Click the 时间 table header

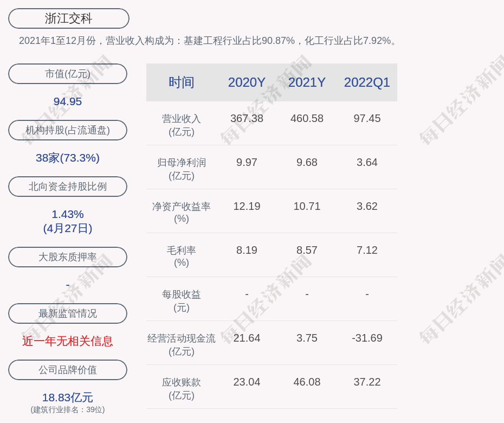click(x=182, y=82)
